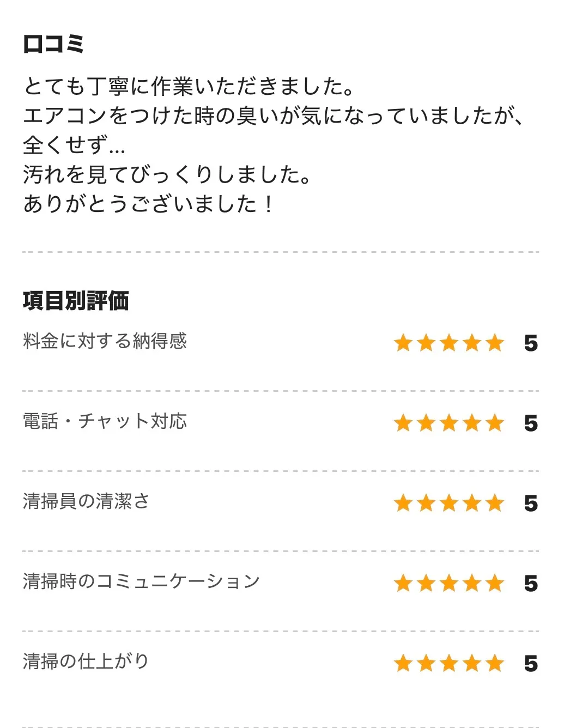Select fifth star of 清掃員の清潔さ rating

pos(495,503)
